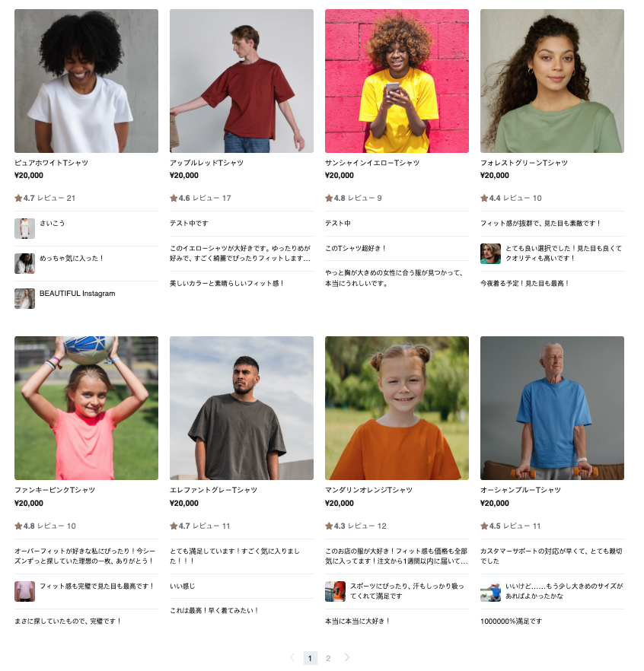Open review photo next to さいこう
644x671 pixels.
25,228
